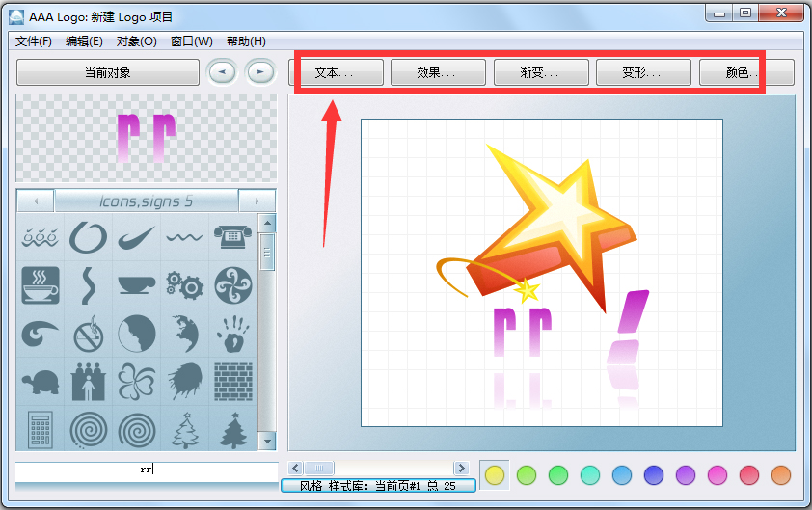Open the 渐变... gradient settings
Image resolution: width=812 pixels, height=510 pixels.
click(540, 72)
